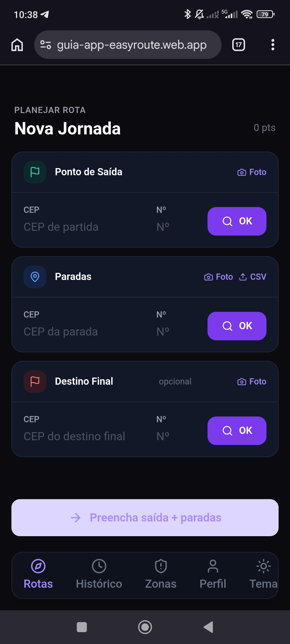Upload a CSV file of stops
Viewport: 290px width, 644px height.
coord(253,277)
